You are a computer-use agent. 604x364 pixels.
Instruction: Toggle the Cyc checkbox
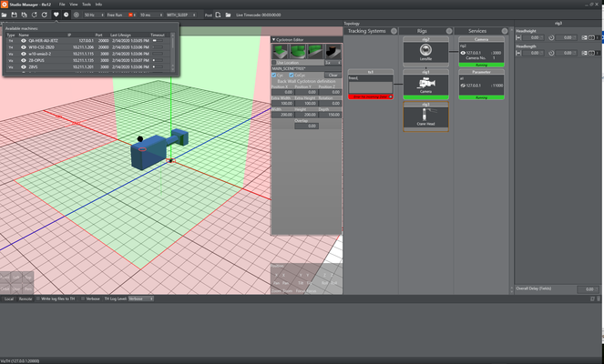(275, 75)
